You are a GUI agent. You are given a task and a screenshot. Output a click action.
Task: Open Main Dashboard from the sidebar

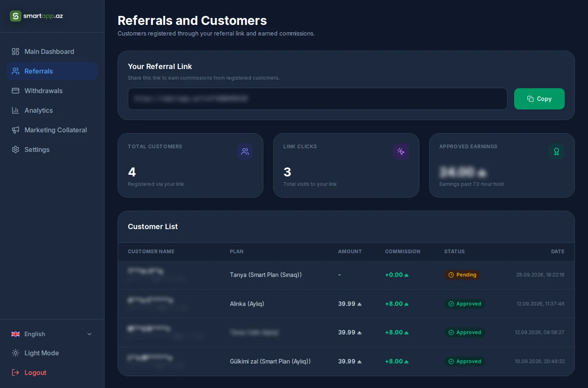tap(52, 51)
